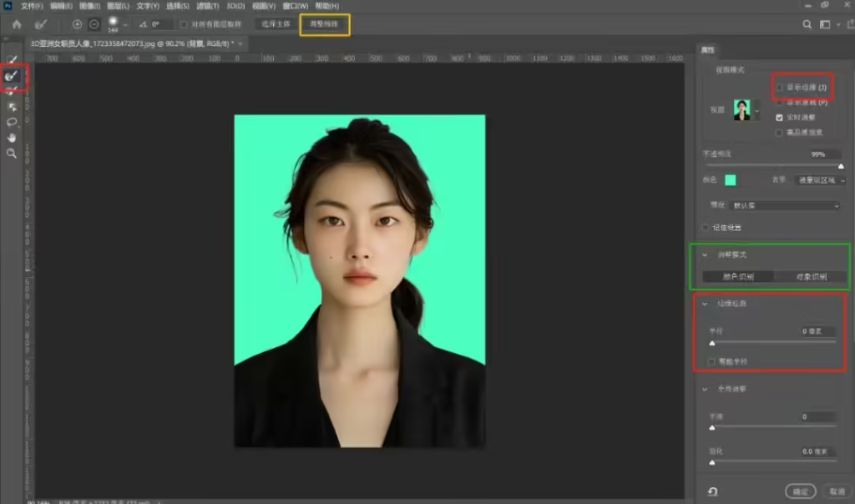Open the 图像(I) menu
The image size is (855, 504).
coord(89,6)
